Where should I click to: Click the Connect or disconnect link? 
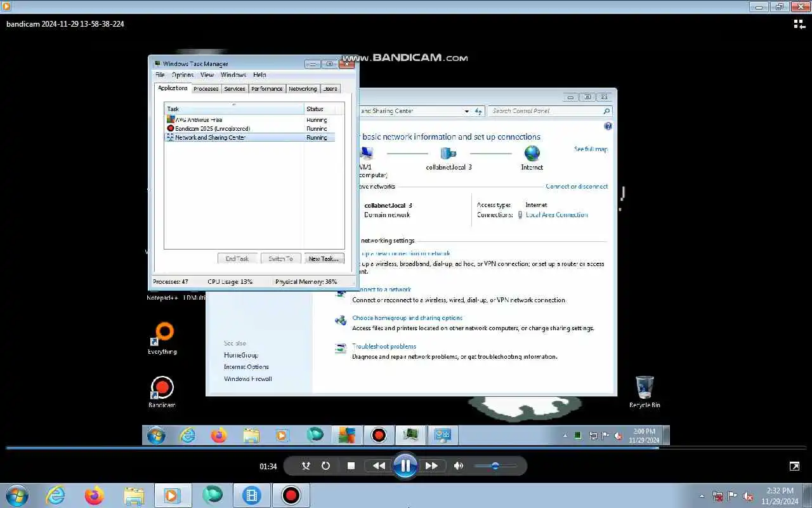(577, 186)
